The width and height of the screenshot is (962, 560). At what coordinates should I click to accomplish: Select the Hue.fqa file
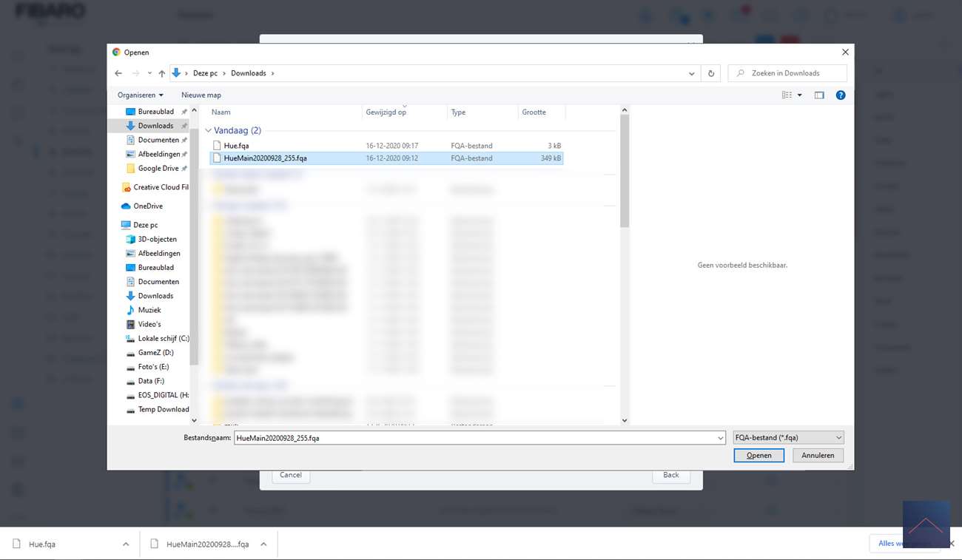tap(236, 146)
